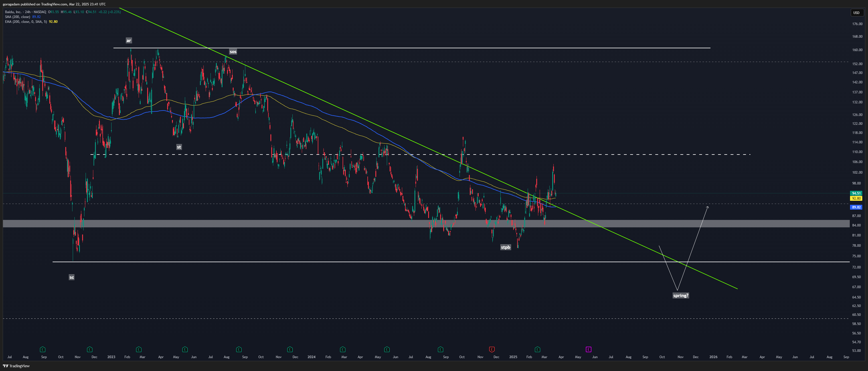Select the EMA 200 indicator legend
The image size is (868, 371).
(x=26, y=22)
